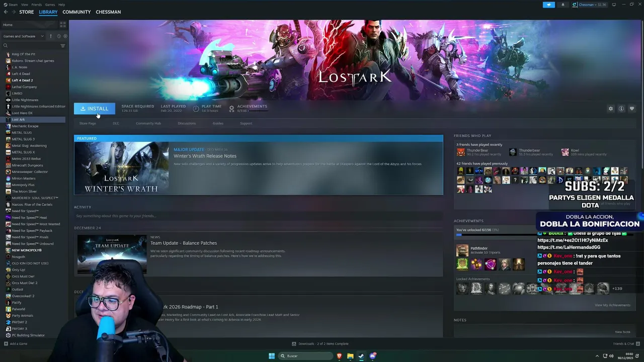This screenshot has height=362, width=644.
Task: Add Lost Ark to favorites heart
Action: (632, 109)
